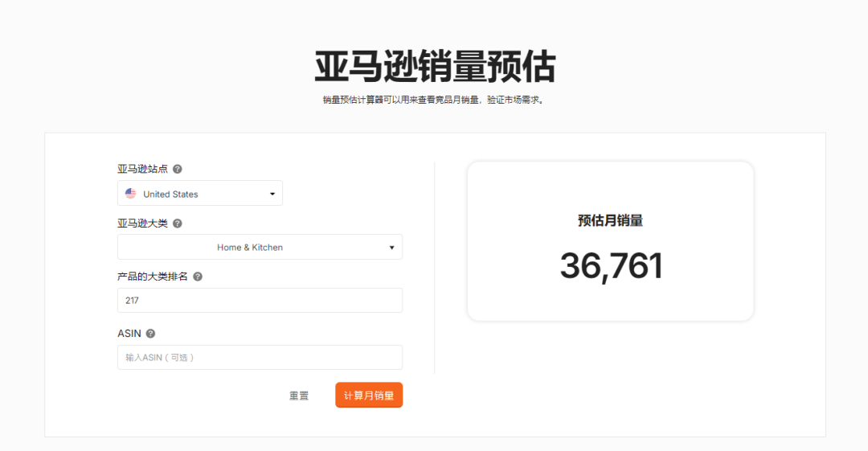
Task: Click the 亚马逊站点 field label
Action: (x=142, y=169)
